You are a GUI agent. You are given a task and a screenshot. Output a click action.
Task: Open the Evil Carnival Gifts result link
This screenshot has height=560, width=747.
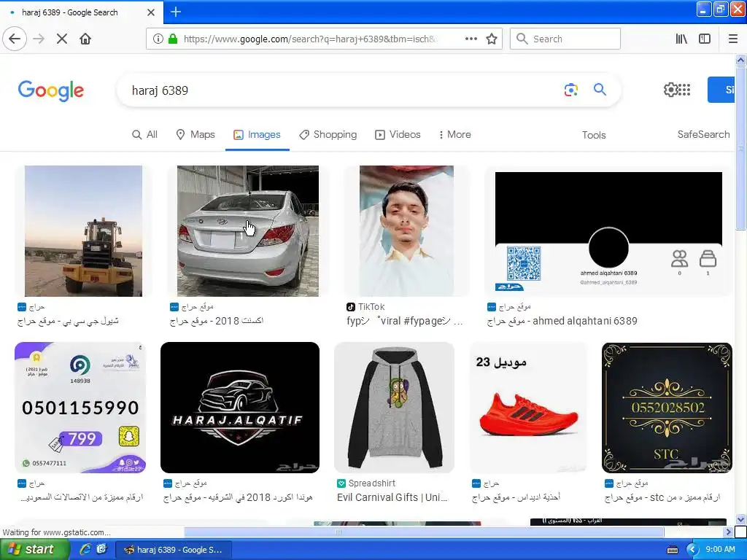pos(392,497)
